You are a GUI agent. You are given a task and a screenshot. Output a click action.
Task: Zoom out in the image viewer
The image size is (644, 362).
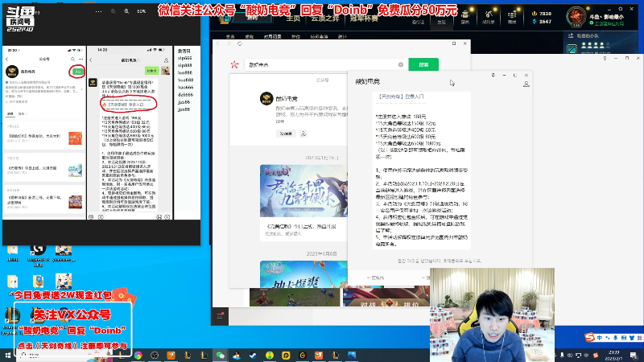point(113,11)
